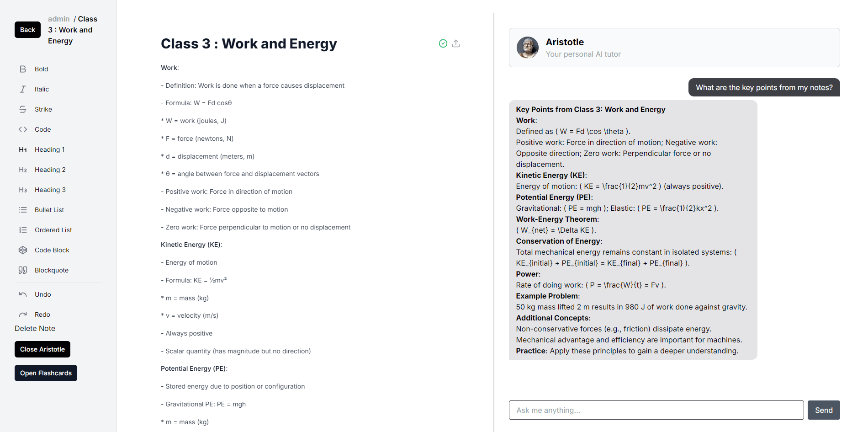Viewport: 868px width, 432px height.
Task: Redo the last change
Action: (x=23, y=315)
